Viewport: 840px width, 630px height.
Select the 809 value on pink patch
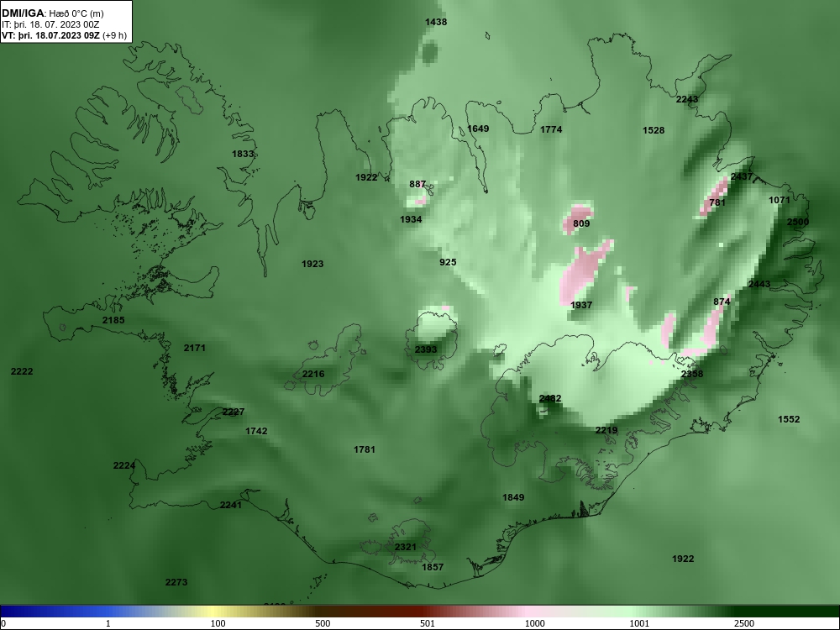pyautogui.click(x=581, y=223)
